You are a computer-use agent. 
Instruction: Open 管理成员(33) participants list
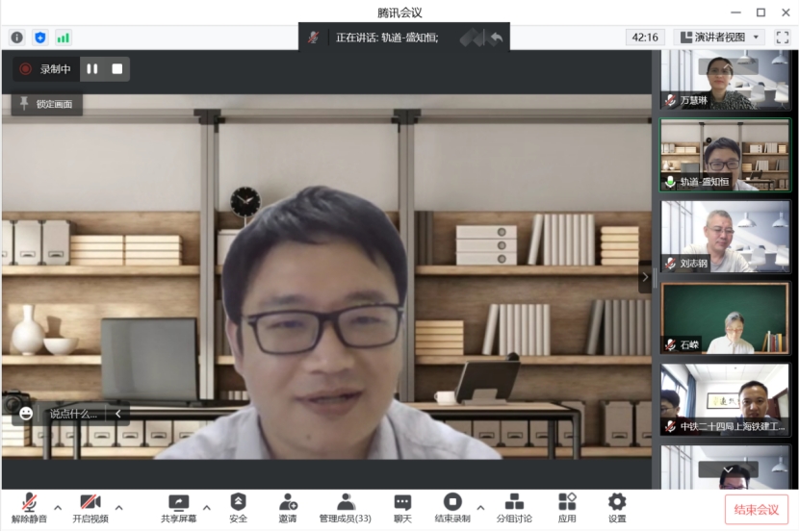click(x=346, y=508)
